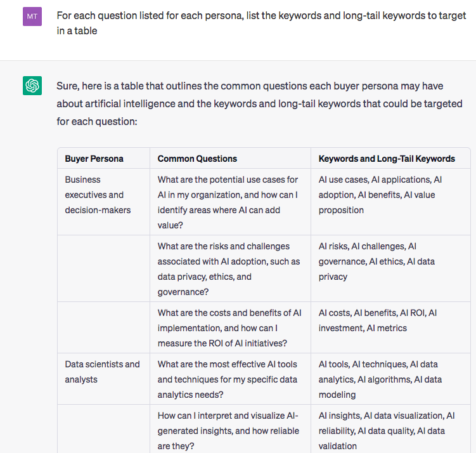Click the AI insights, data visualization keywords cell
The width and height of the screenshot is (476, 453).
coord(390,430)
